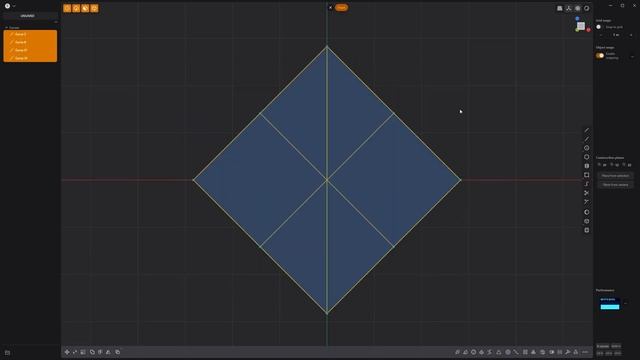Click the axes viewport icon top right
The height and width of the screenshot is (360, 640).
(569, 8)
